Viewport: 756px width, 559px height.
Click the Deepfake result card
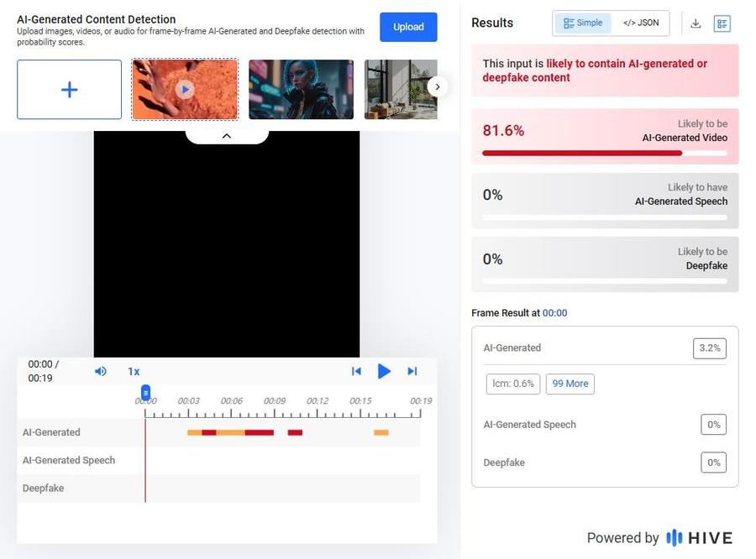click(605, 264)
